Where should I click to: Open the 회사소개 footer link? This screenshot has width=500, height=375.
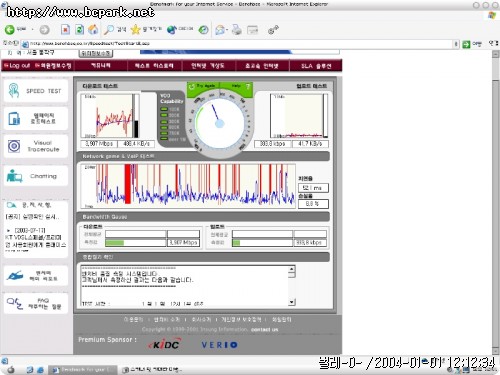201,319
